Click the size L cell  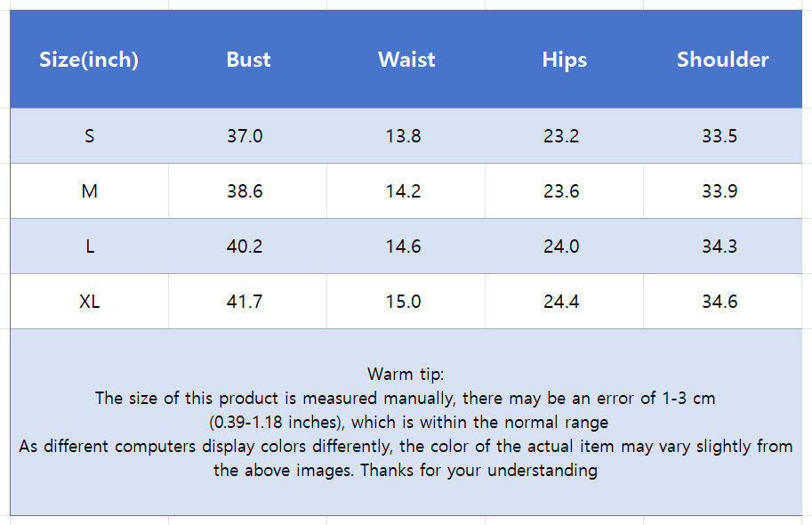click(89, 246)
